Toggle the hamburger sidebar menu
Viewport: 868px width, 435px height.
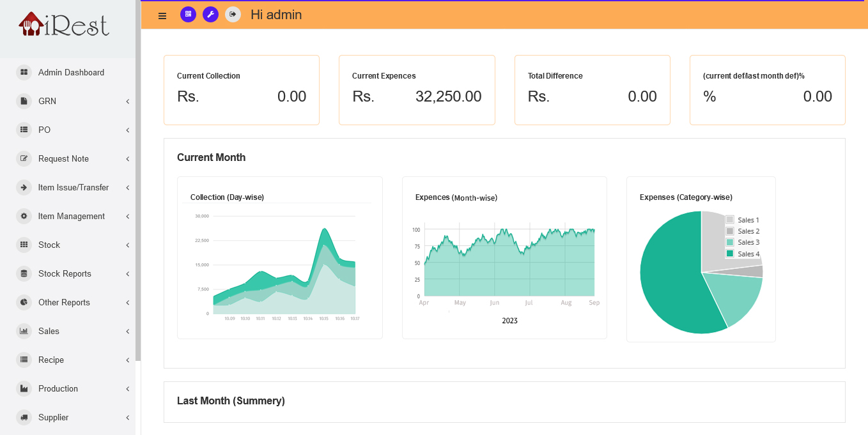coord(162,15)
